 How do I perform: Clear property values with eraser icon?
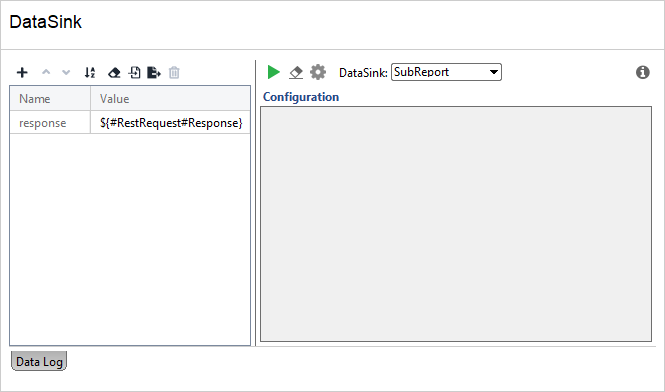point(114,73)
